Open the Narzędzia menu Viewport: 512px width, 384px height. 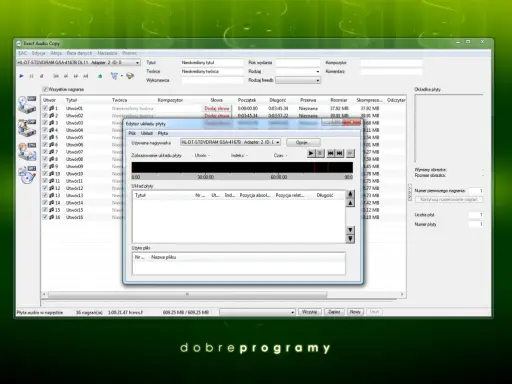(x=107, y=53)
